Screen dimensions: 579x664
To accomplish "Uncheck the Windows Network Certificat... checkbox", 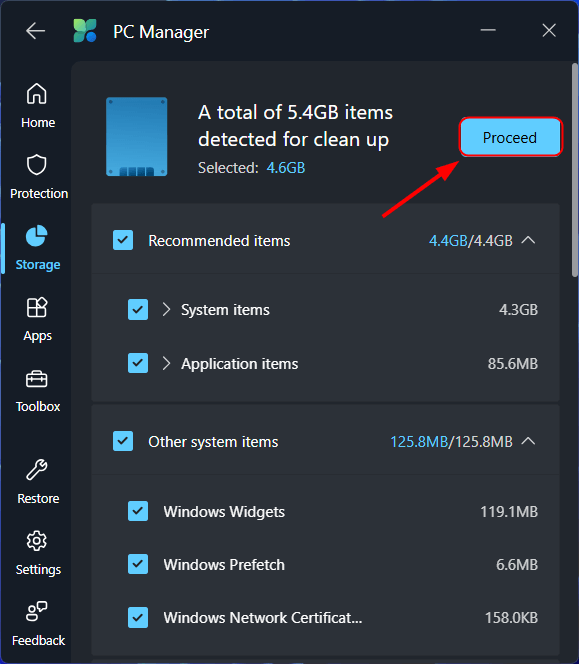I will coord(138,617).
